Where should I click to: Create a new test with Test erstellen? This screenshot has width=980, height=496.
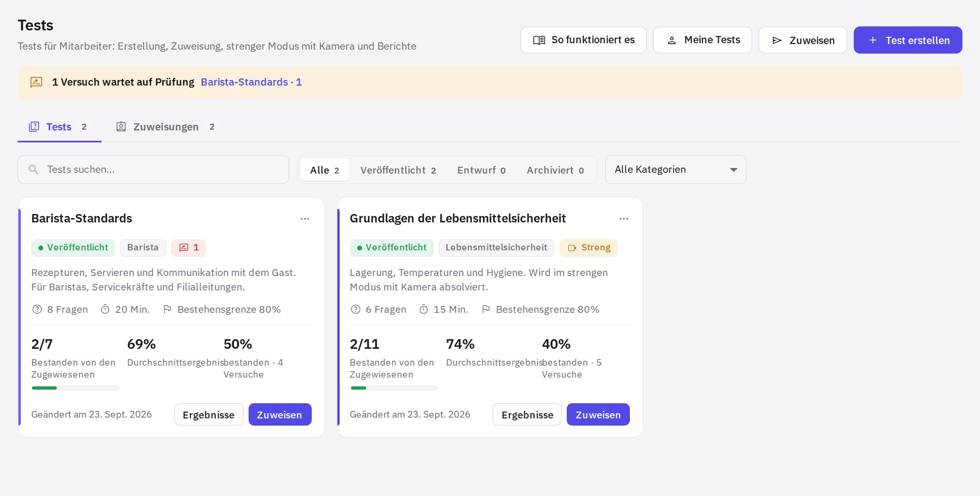click(908, 40)
